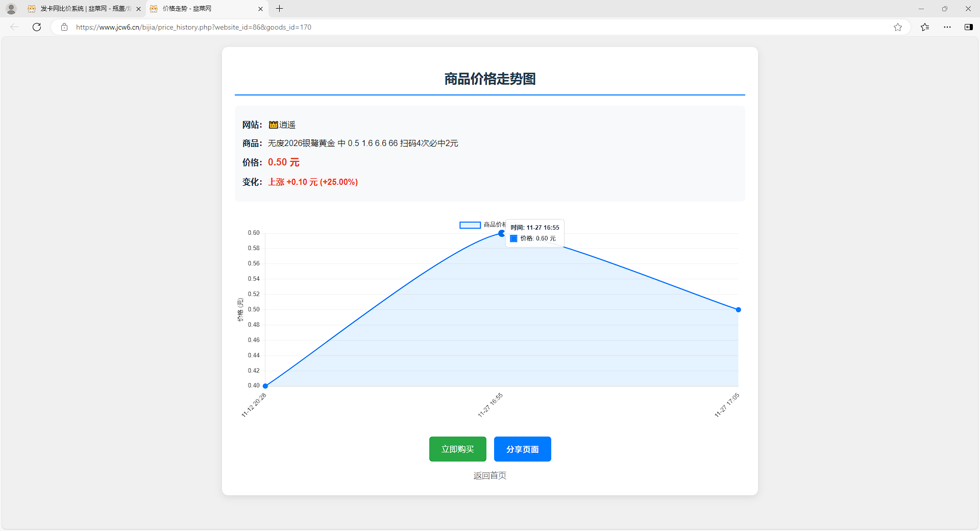The height and width of the screenshot is (531, 980).
Task: Close the 发卡网比价系统 tab
Action: tap(138, 9)
